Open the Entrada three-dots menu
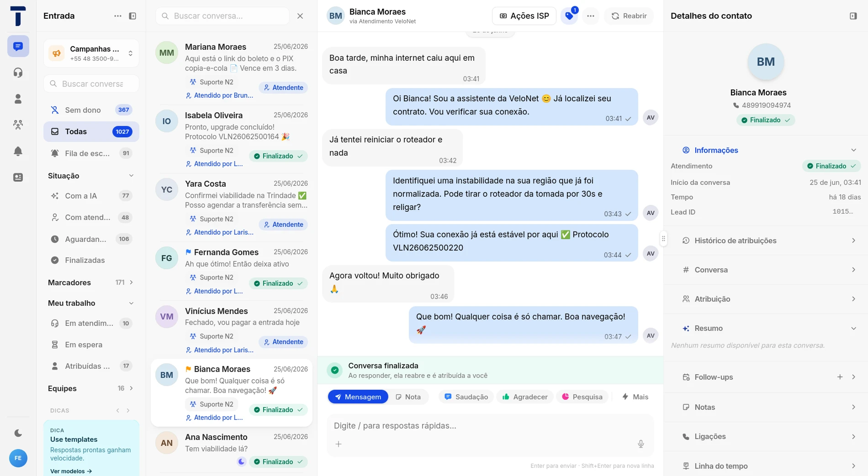Image resolution: width=868 pixels, height=476 pixels. click(x=118, y=16)
